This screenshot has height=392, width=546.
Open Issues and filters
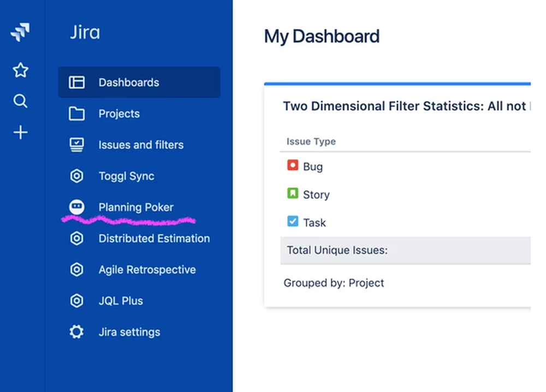139,145
